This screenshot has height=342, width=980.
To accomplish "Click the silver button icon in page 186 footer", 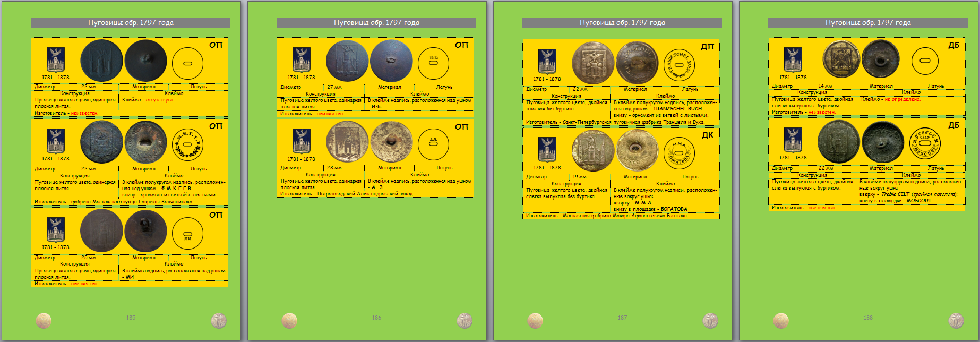I will (x=465, y=321).
